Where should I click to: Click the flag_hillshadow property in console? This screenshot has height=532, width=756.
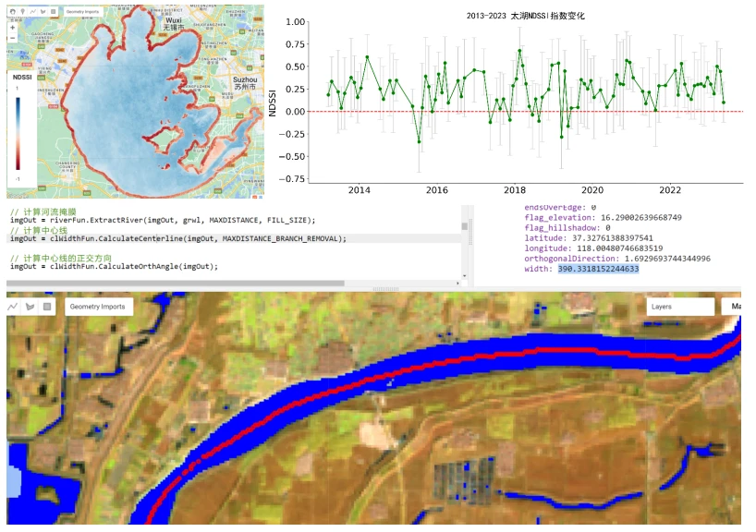coord(567,227)
